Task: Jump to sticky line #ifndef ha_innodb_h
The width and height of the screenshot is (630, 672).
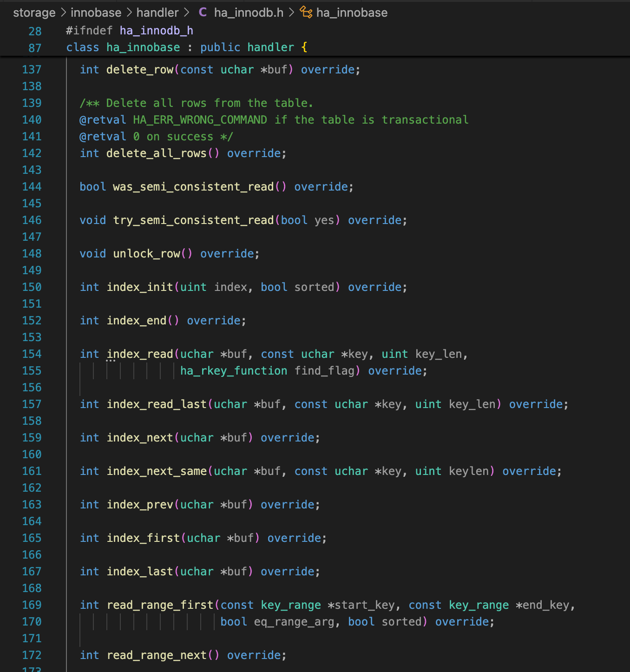Action: 129,31
